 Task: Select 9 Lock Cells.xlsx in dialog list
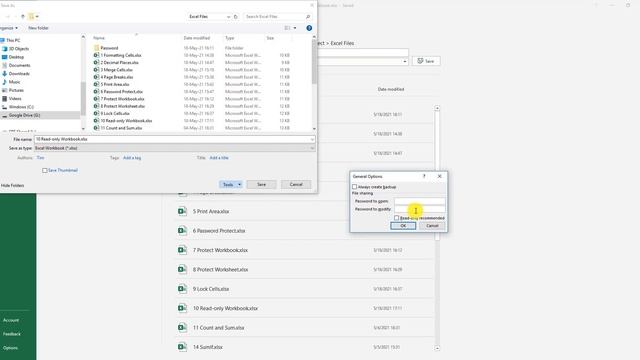(x=115, y=113)
